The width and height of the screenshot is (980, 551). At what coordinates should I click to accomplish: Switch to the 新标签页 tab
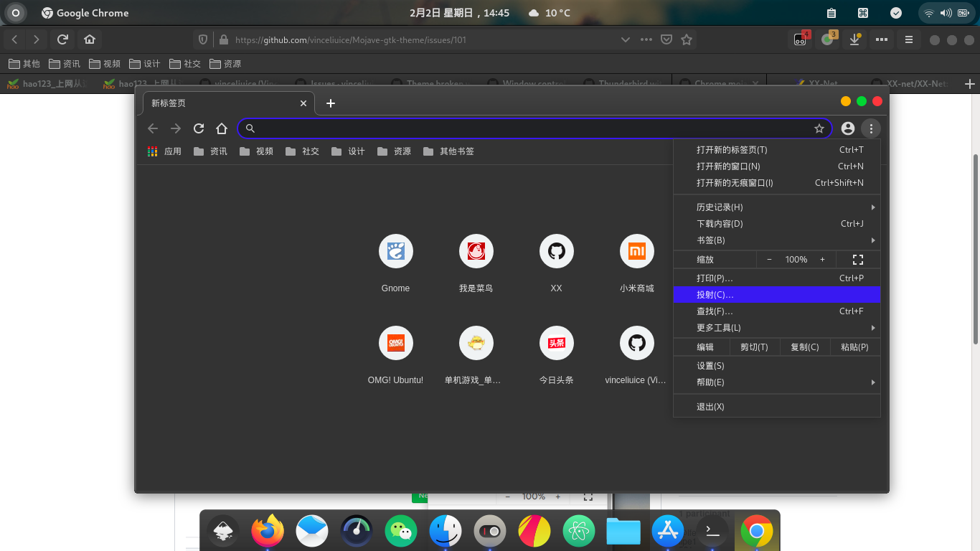215,103
